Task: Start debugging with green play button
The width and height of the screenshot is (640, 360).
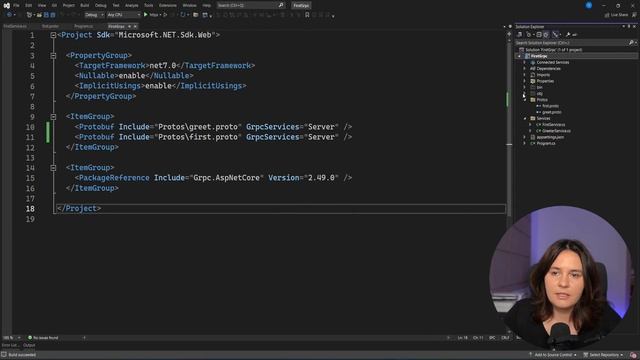Action: click(146, 15)
